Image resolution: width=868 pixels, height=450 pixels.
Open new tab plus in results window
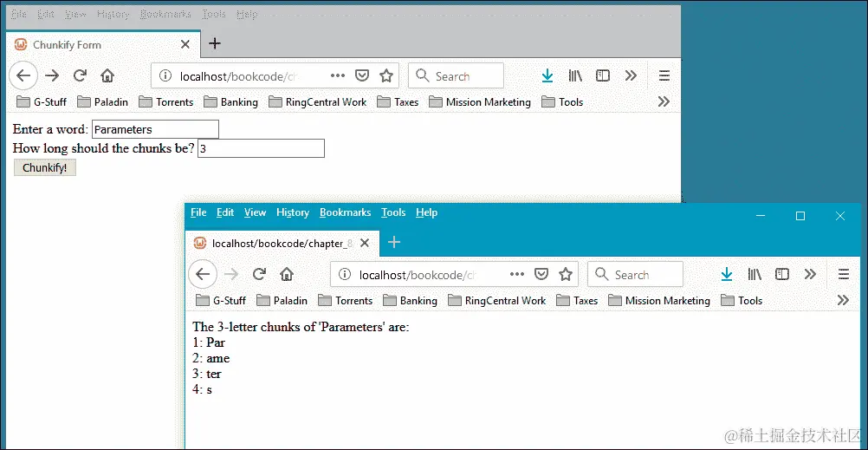click(x=393, y=242)
